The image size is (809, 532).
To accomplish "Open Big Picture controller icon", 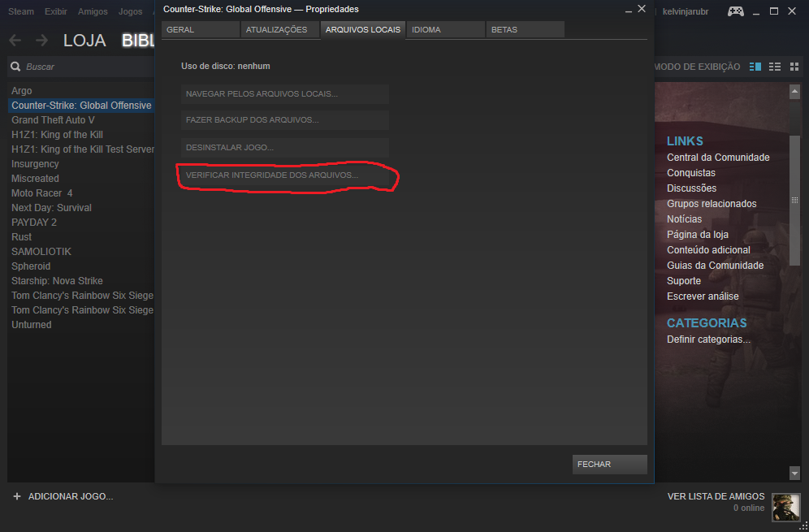I will coord(736,11).
